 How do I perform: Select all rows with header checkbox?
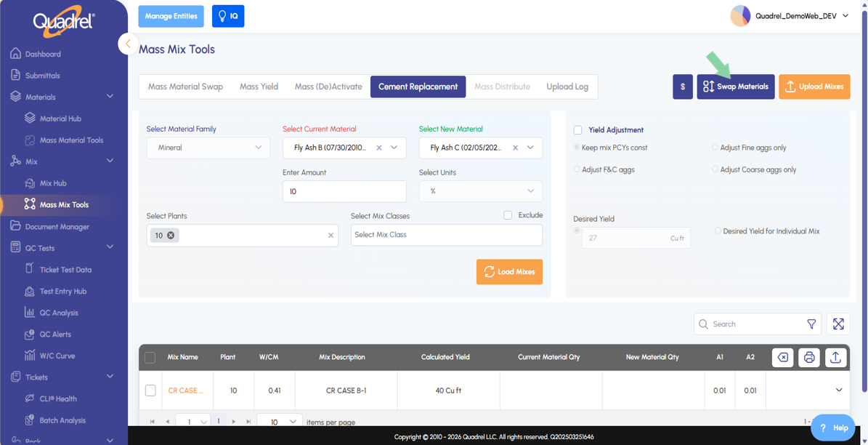150,358
